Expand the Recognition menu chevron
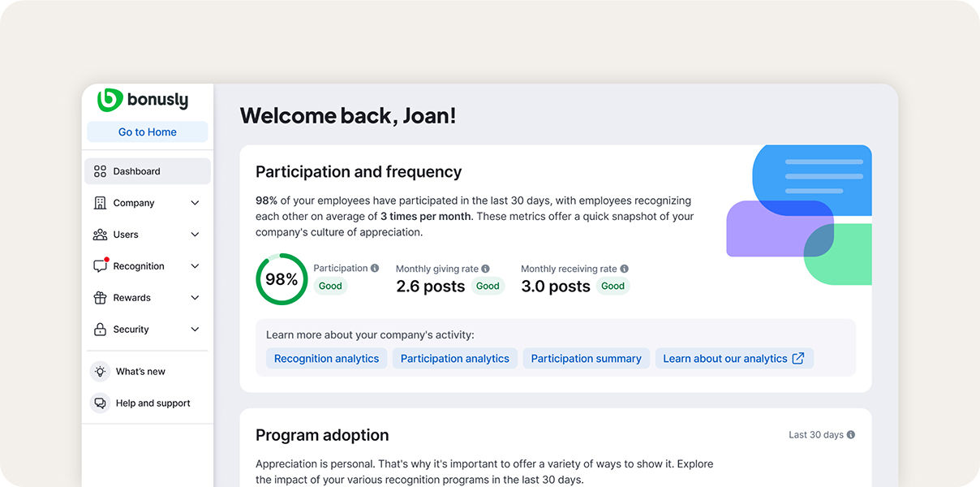Image resolution: width=980 pixels, height=487 pixels. click(x=195, y=266)
